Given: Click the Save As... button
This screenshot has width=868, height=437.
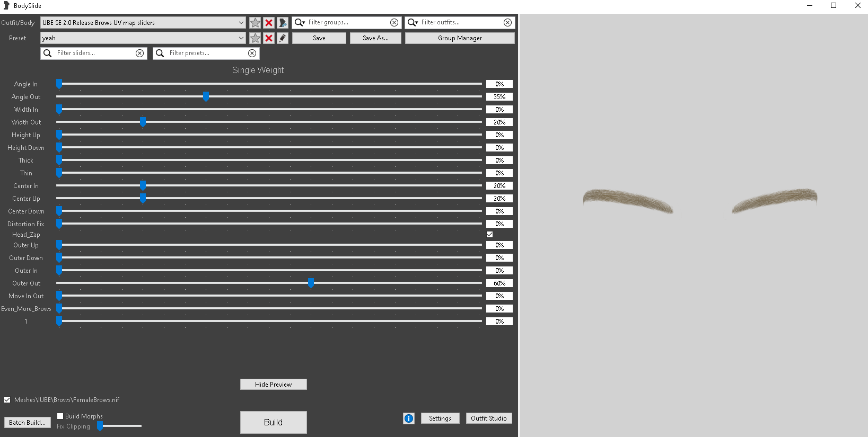Looking at the screenshot, I should pyautogui.click(x=375, y=38).
